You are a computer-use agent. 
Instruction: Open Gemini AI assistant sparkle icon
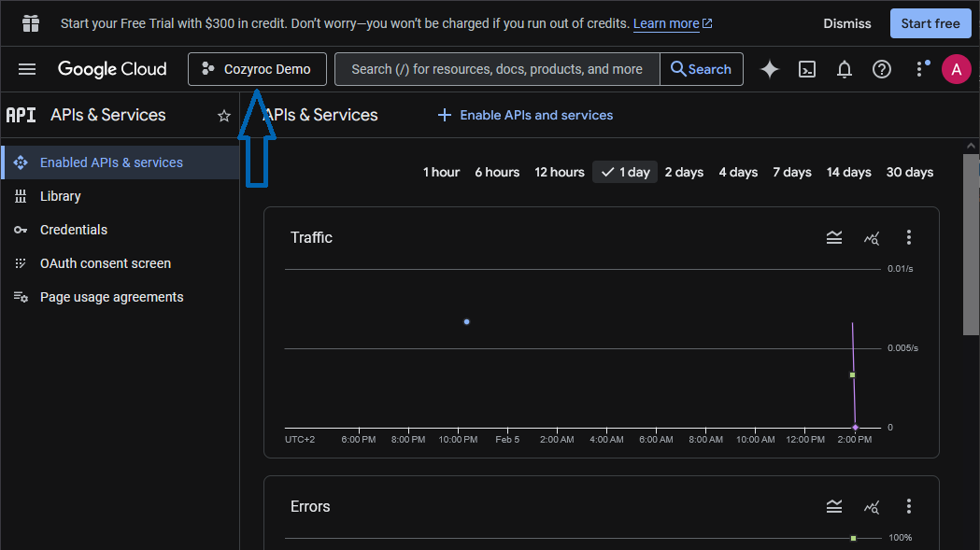[770, 69]
